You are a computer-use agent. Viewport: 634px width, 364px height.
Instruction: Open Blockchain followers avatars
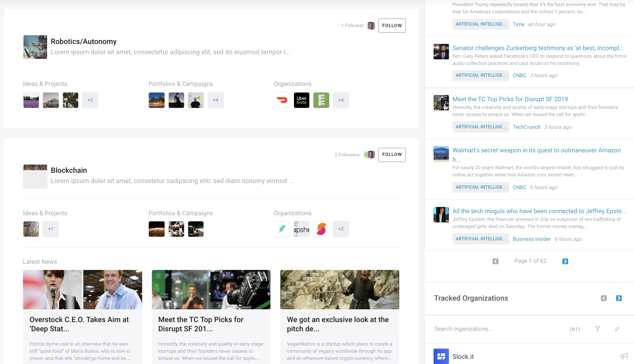point(369,155)
